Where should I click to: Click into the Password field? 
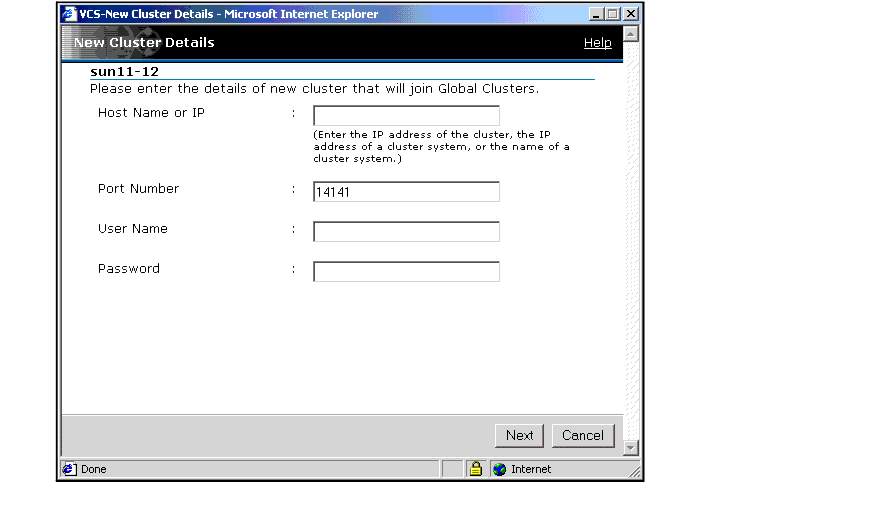[406, 272]
